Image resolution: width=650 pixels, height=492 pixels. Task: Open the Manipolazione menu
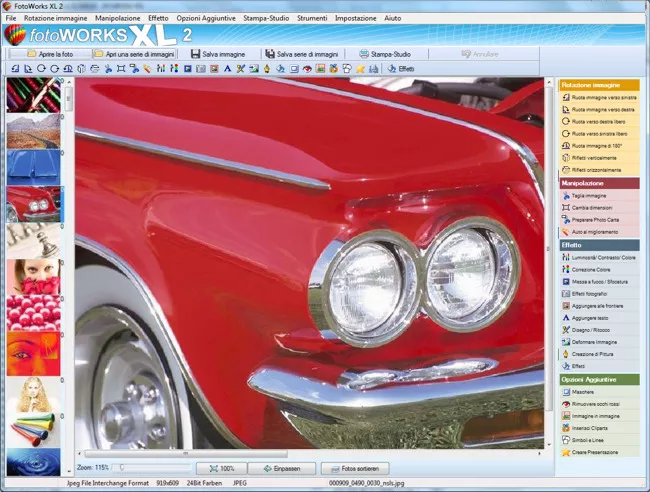point(118,18)
